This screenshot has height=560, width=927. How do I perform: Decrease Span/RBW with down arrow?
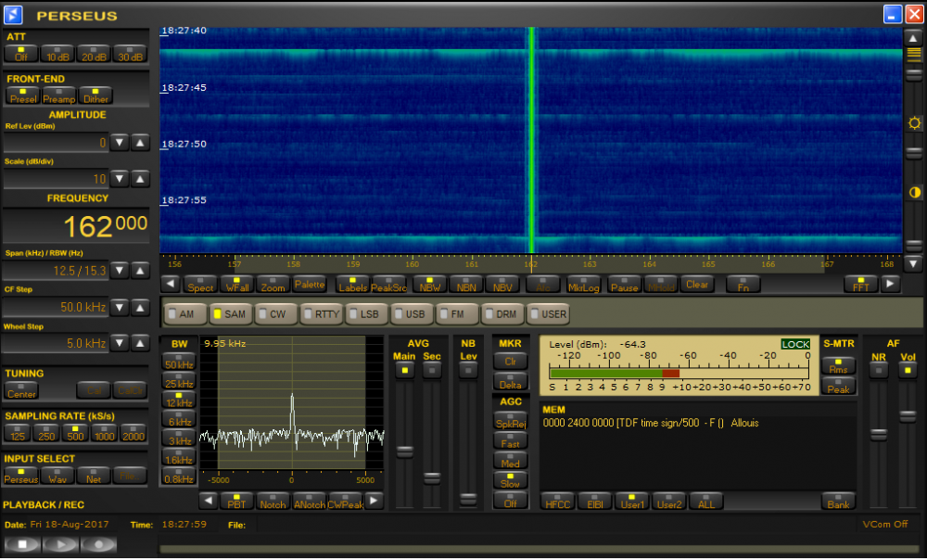(x=120, y=271)
